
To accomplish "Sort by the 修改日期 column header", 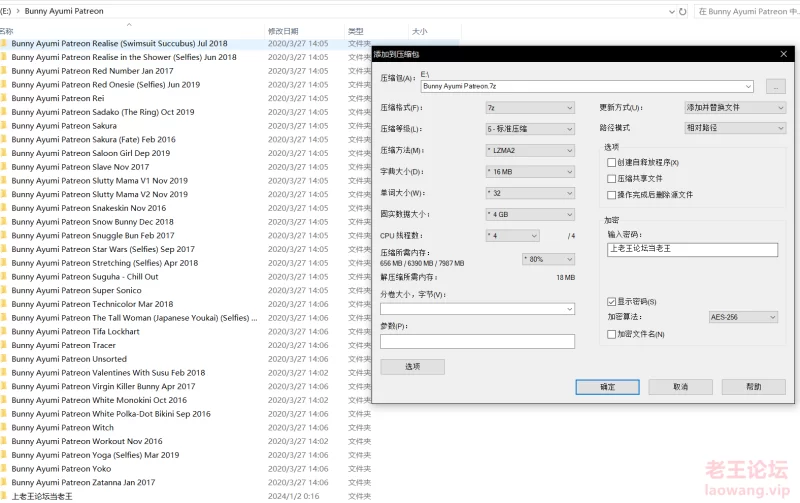I will pos(283,32).
